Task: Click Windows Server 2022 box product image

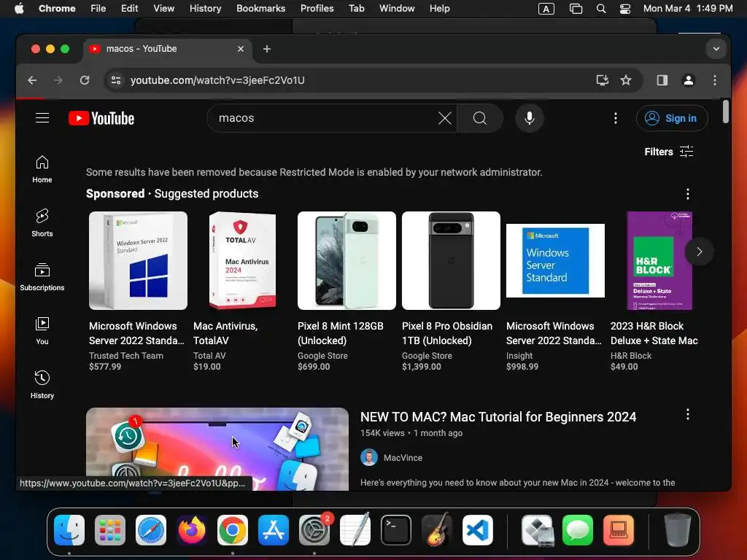Action: tap(138, 260)
